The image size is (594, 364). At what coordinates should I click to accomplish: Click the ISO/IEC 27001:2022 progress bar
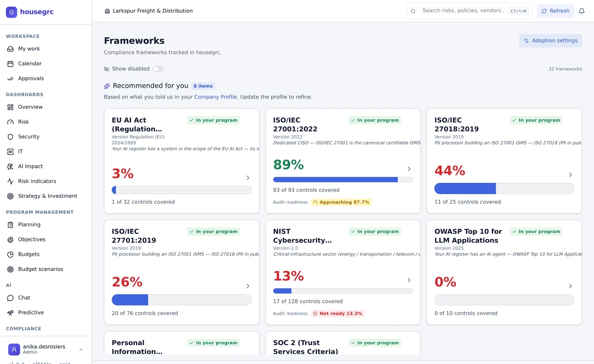pyautogui.click(x=343, y=180)
